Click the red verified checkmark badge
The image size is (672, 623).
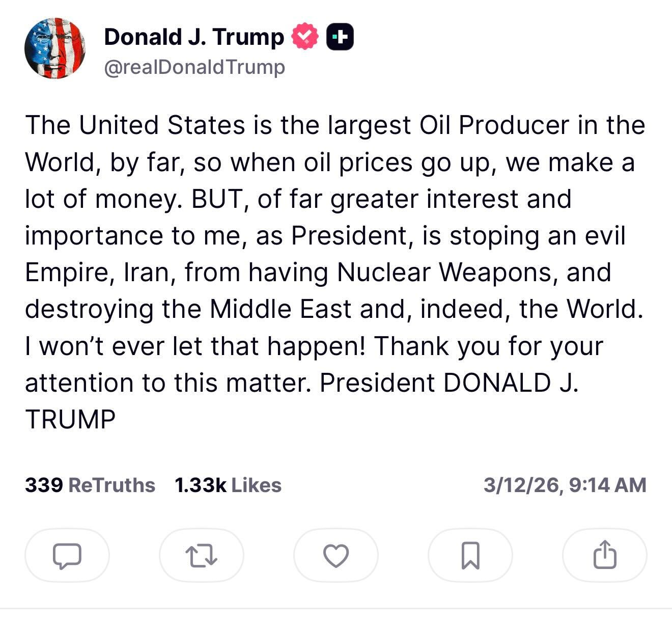click(x=304, y=36)
